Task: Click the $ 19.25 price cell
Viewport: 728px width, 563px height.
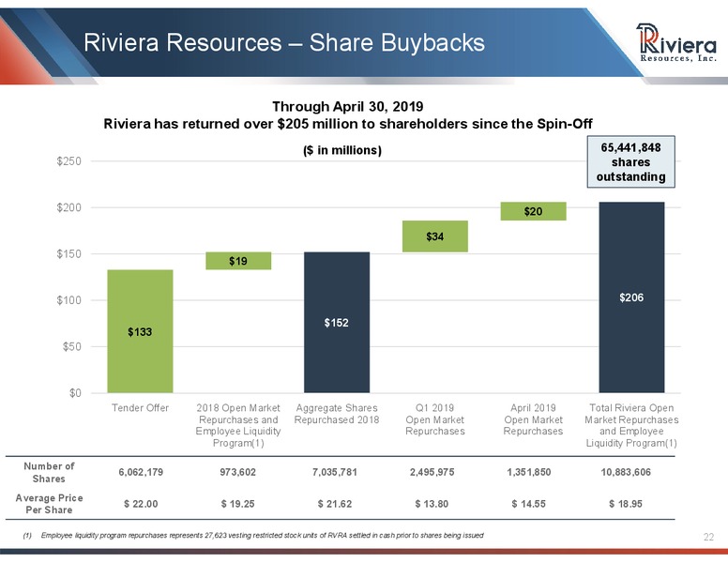Action: [x=237, y=504]
